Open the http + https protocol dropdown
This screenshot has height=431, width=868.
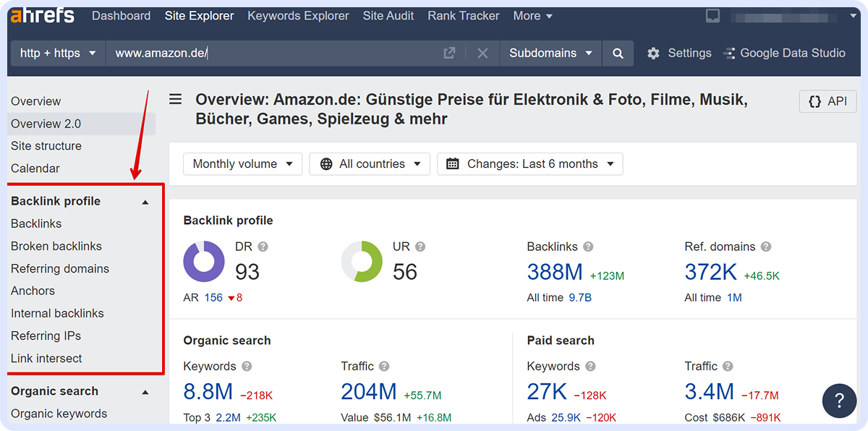click(58, 54)
